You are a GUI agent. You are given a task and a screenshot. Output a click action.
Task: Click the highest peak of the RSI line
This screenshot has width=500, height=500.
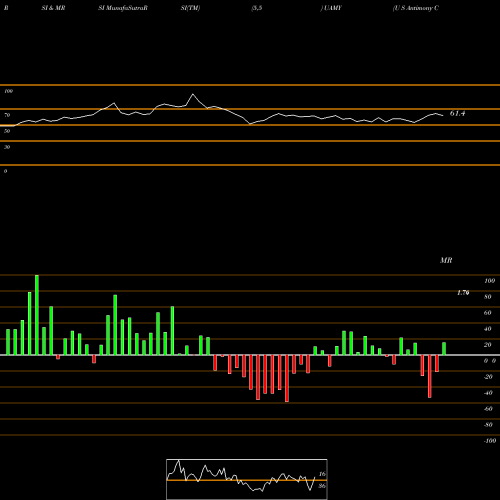pyautogui.click(x=193, y=94)
